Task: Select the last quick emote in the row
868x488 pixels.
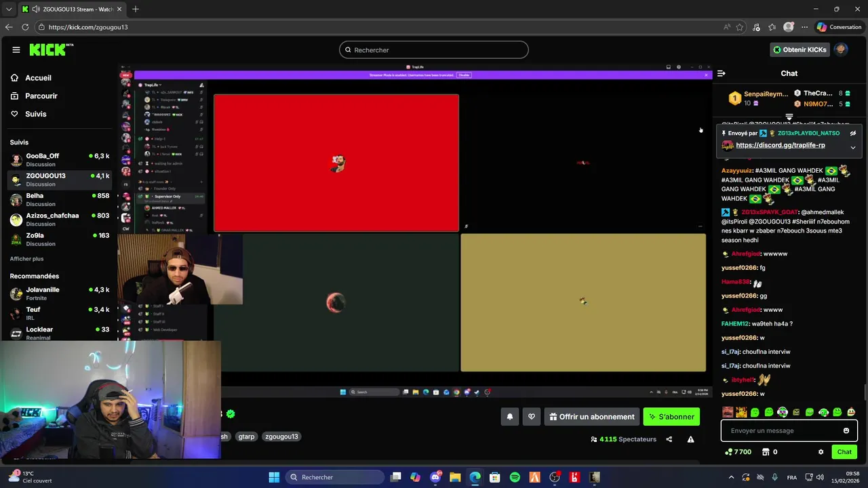Action: click(x=851, y=412)
